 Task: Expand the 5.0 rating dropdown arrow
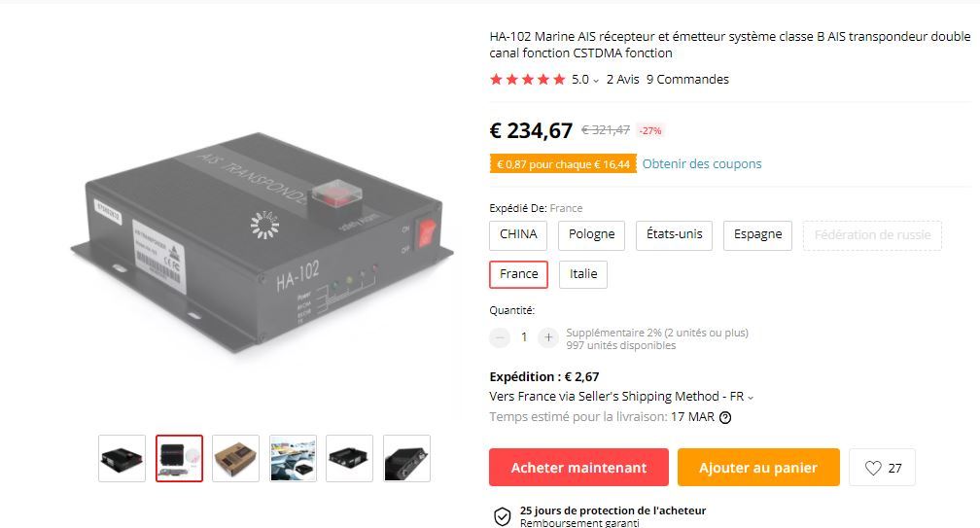click(x=596, y=81)
